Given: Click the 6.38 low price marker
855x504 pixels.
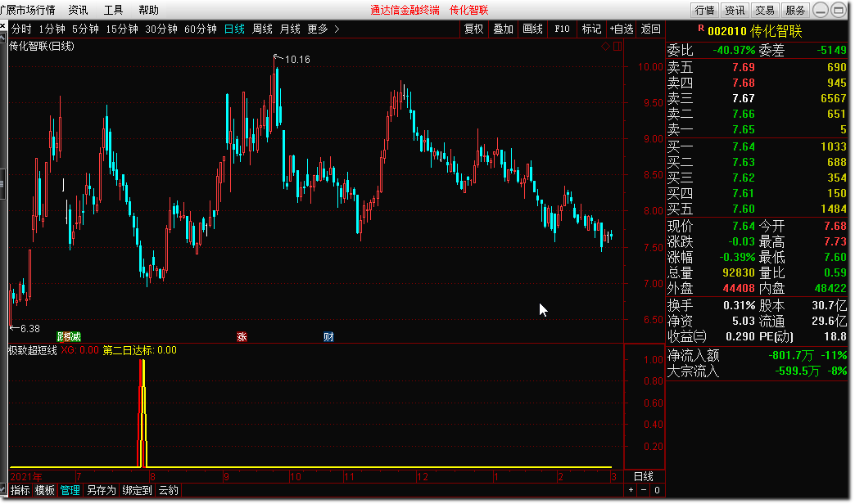Looking at the screenshot, I should click(30, 329).
